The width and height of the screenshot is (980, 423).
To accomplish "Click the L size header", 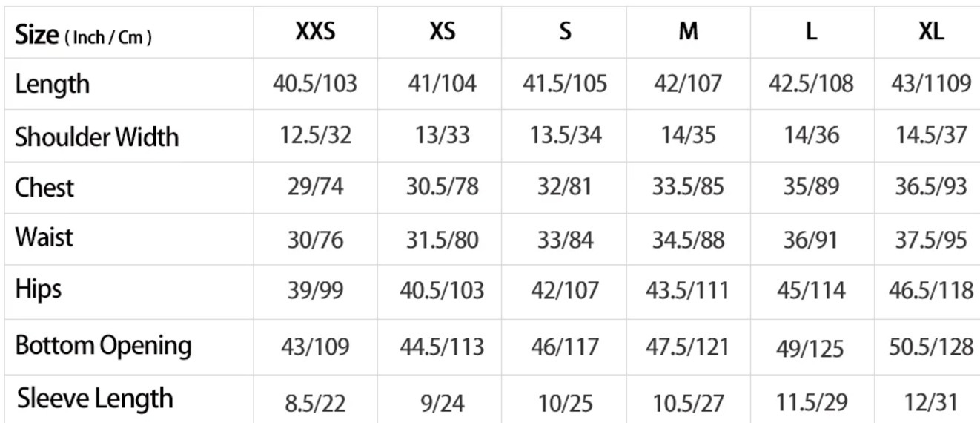I will click(x=812, y=33).
